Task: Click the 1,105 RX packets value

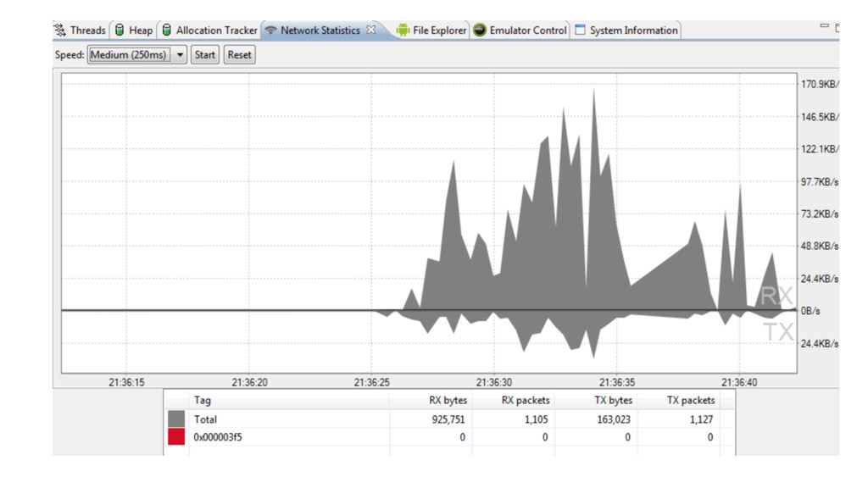Action: click(x=536, y=419)
